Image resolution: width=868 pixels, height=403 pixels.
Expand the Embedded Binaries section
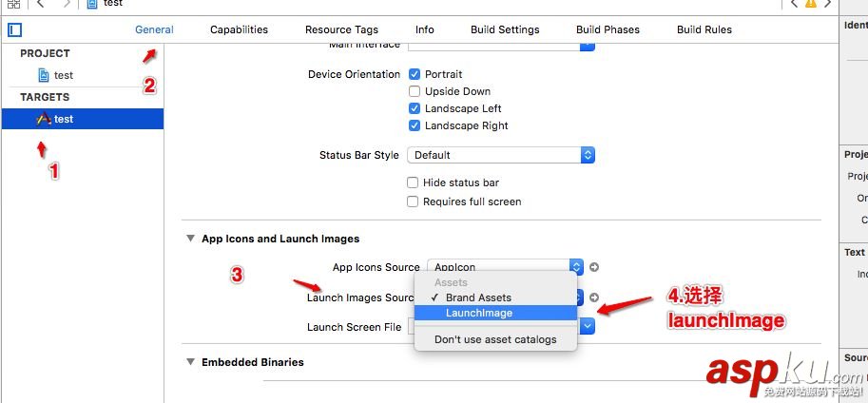point(190,362)
